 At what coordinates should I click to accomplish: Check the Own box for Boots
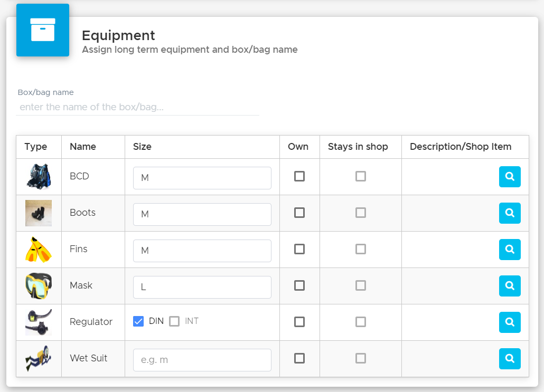pyautogui.click(x=299, y=213)
